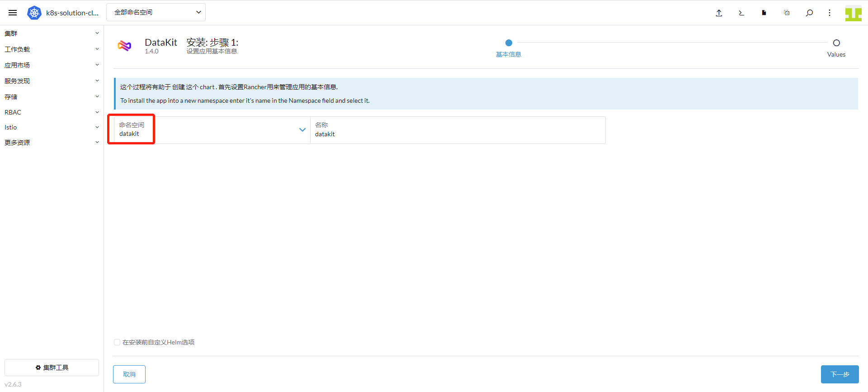Click the DataKit chart logo
This screenshot has width=868, height=392.
[124, 45]
